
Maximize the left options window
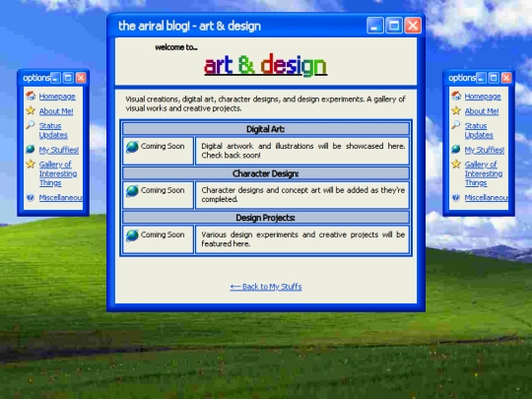[x=68, y=78]
